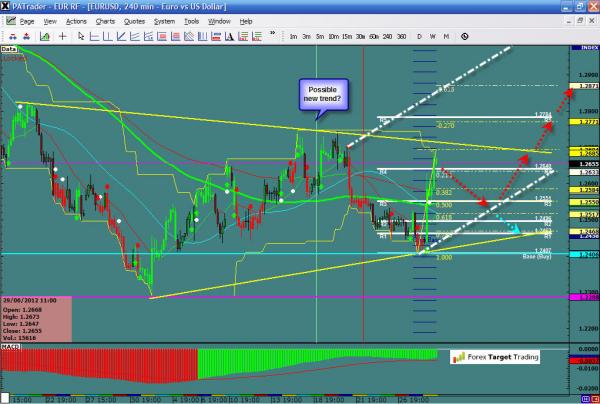Image resolution: width=600 pixels, height=404 pixels.
Task: Switch chart to 240 minute timeframe
Action: pos(389,36)
